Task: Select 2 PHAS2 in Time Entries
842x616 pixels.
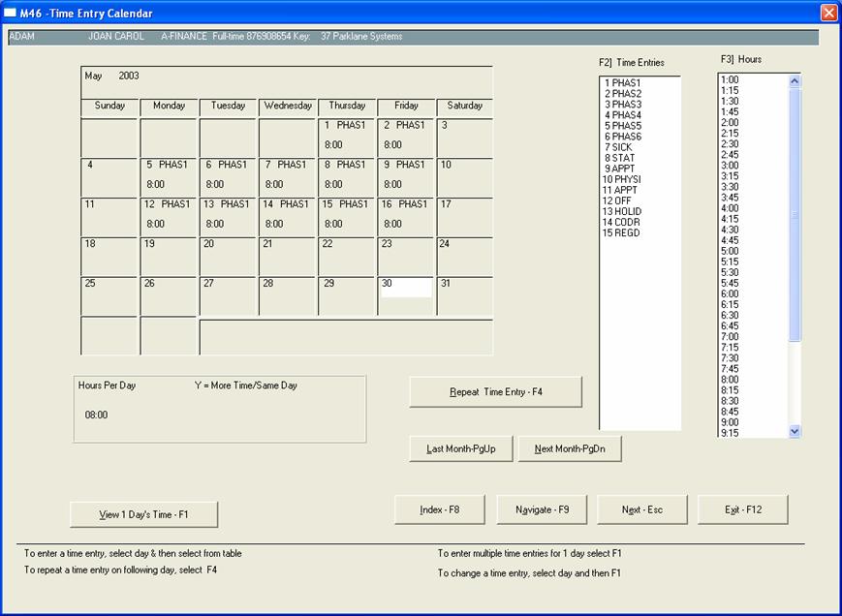Action: point(622,94)
